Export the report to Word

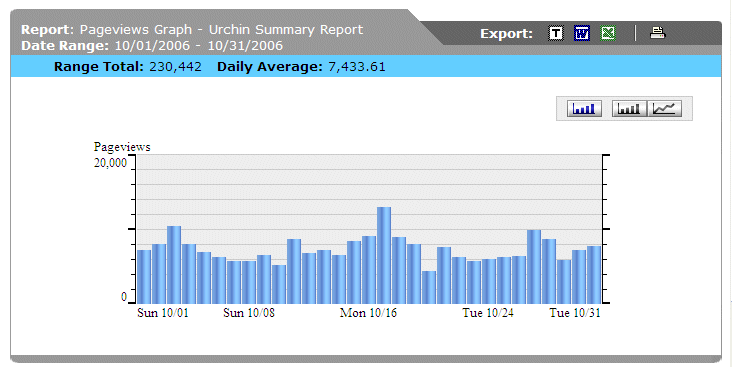pyautogui.click(x=582, y=33)
